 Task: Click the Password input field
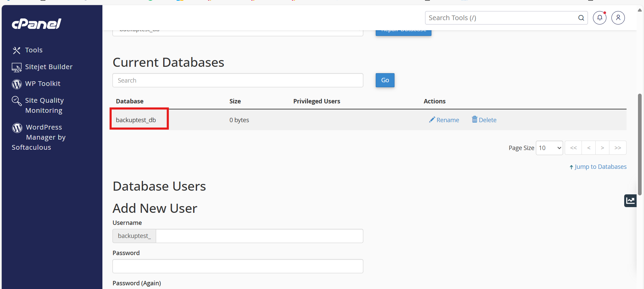[x=238, y=266]
